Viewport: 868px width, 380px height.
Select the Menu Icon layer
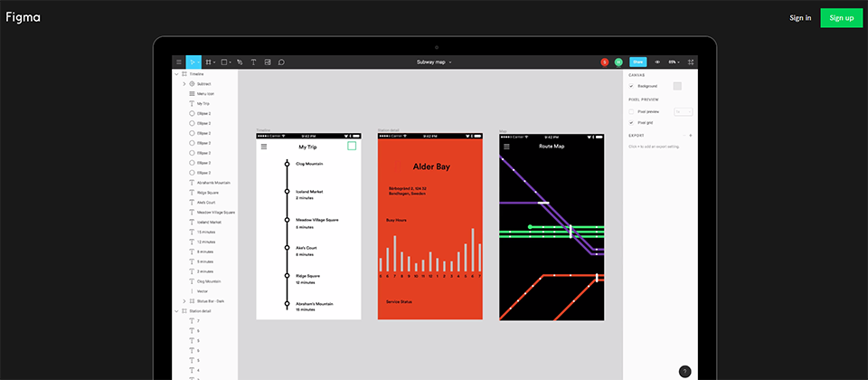tap(205, 93)
